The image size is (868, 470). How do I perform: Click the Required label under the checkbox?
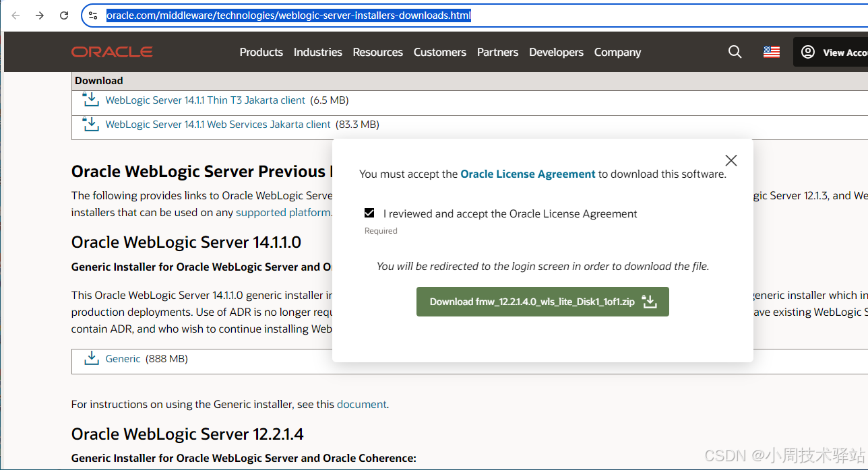pos(381,231)
